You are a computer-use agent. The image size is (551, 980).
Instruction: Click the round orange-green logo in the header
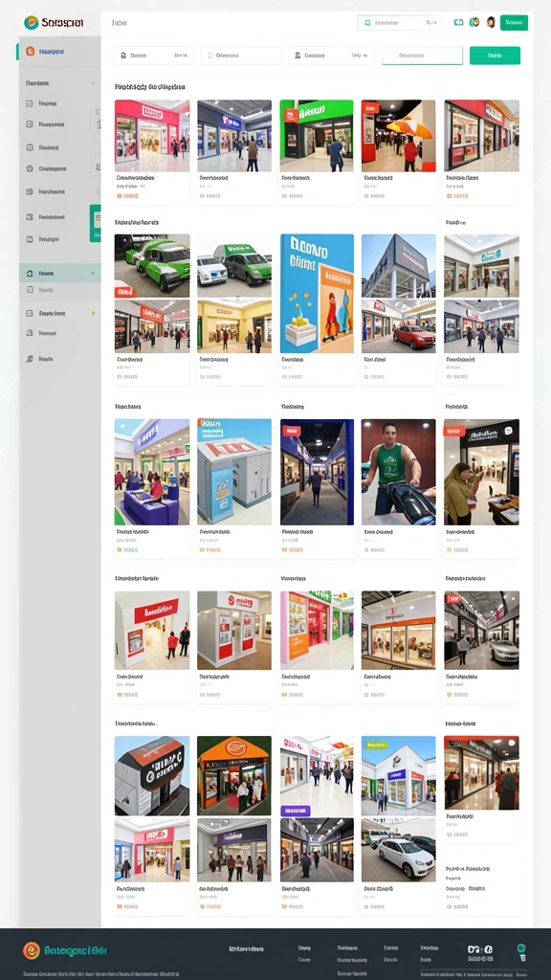pyautogui.click(x=31, y=23)
